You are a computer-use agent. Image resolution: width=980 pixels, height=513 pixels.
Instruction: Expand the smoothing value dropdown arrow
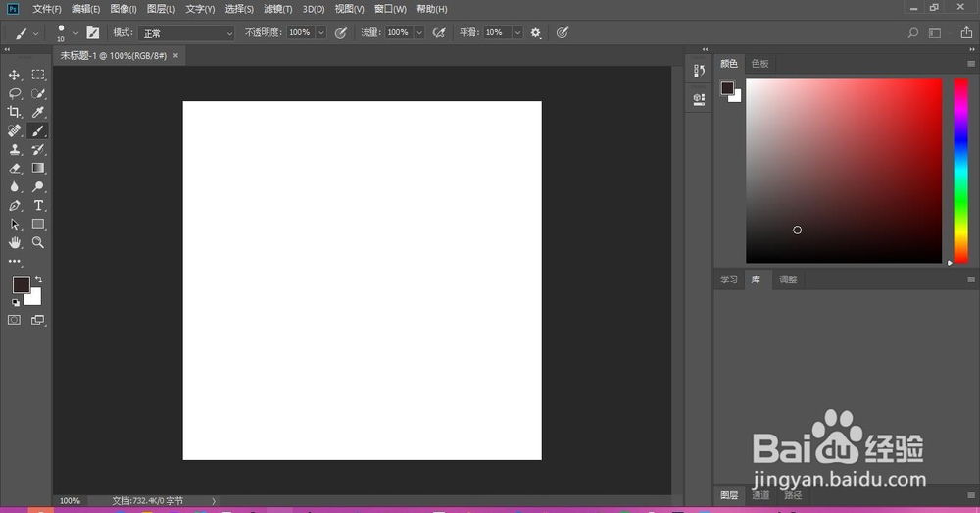coord(517,33)
